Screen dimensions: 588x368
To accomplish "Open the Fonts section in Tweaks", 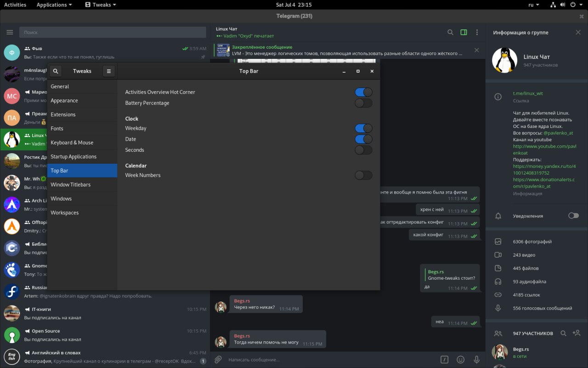I will point(82,128).
